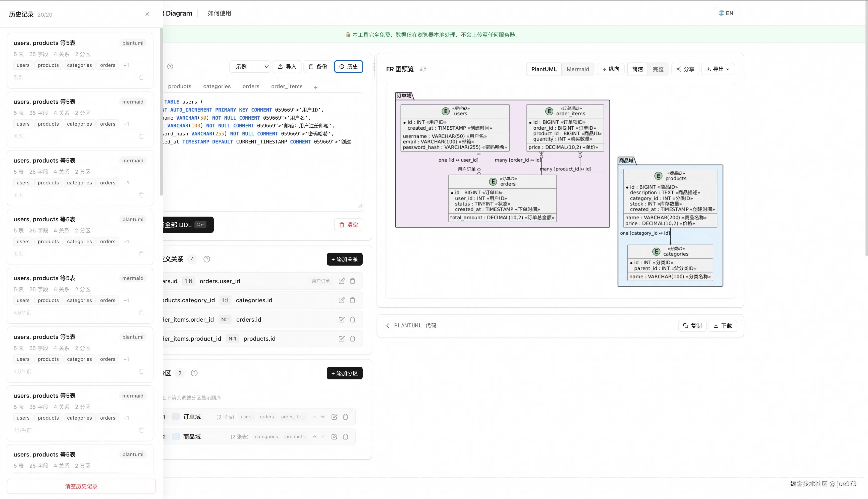Open the 示例 dropdown

(x=250, y=67)
